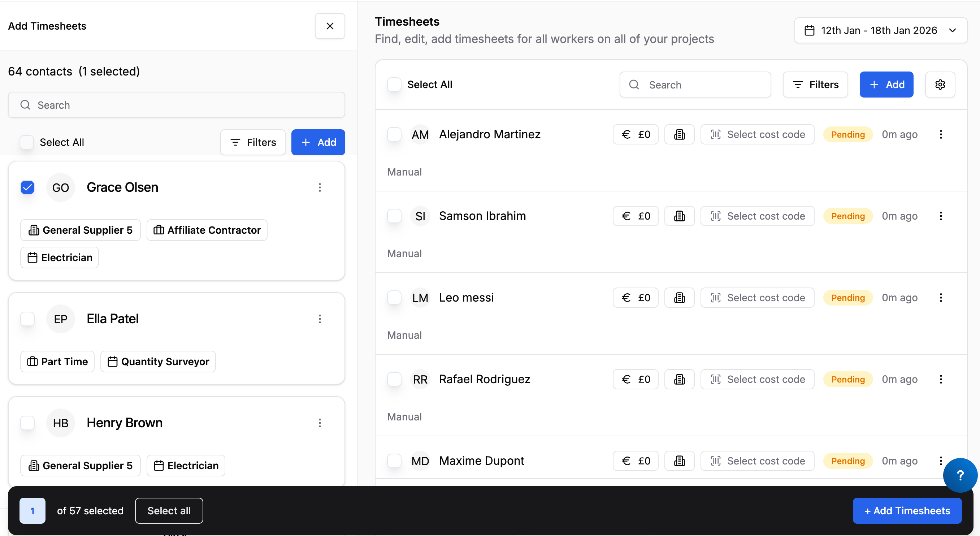
Task: Click the building icon for Maxime Dupont
Action: (680, 461)
